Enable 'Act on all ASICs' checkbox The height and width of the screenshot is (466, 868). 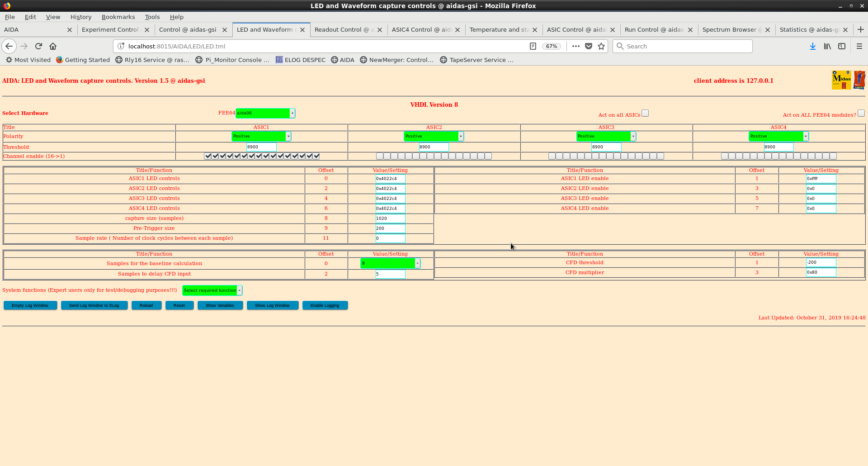coord(645,113)
